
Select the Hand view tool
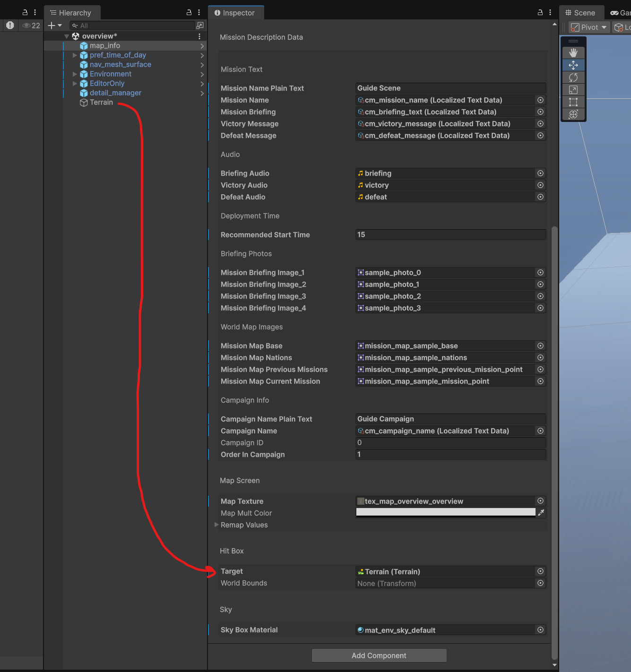click(573, 53)
